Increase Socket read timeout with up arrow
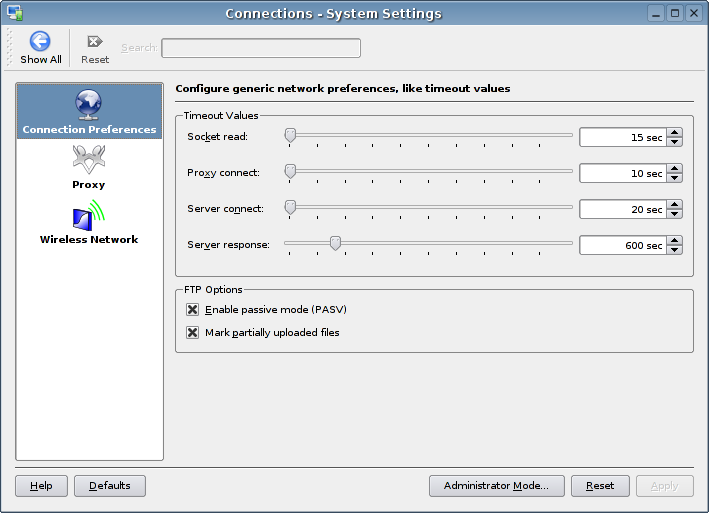This screenshot has height=513, width=709. (x=675, y=132)
